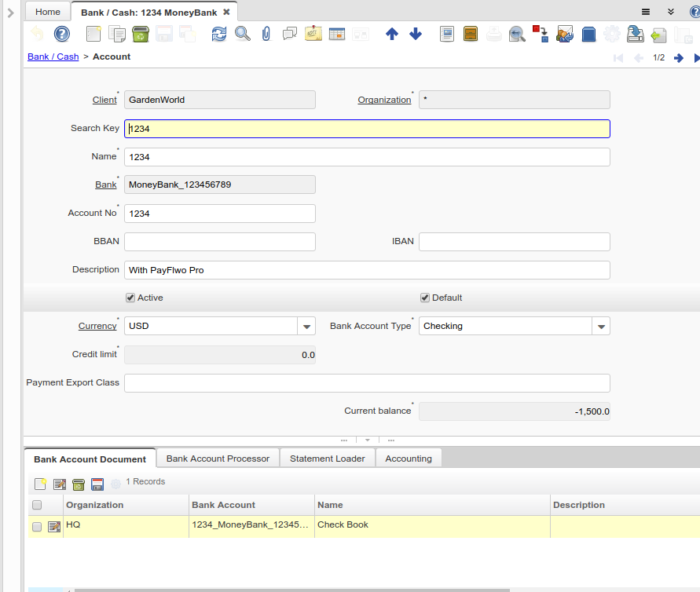
Task: Toggle grid view using the grid toggle icon
Action: coord(337,34)
